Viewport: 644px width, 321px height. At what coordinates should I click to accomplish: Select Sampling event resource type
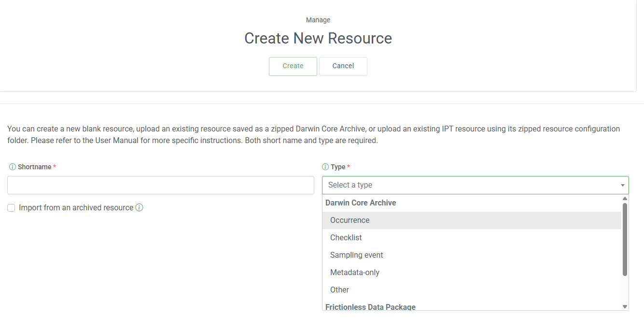click(x=356, y=255)
